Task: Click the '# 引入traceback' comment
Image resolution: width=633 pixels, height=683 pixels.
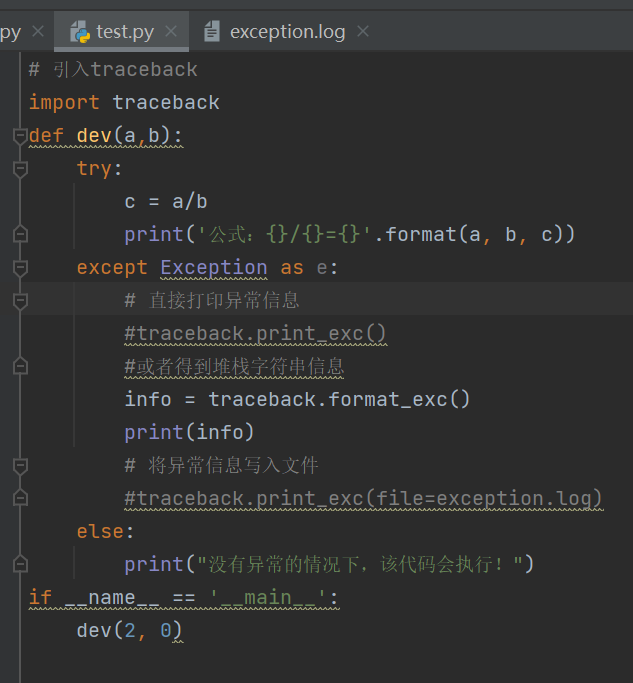Action: tap(113, 70)
